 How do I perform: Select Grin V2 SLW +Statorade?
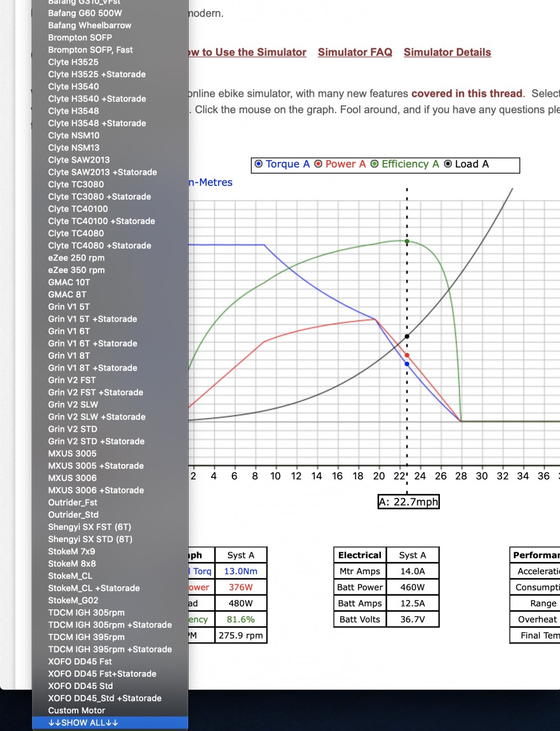coord(110,417)
